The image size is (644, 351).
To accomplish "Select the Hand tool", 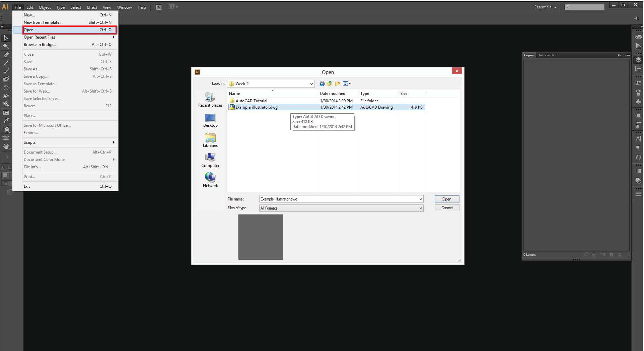I will click(6, 146).
